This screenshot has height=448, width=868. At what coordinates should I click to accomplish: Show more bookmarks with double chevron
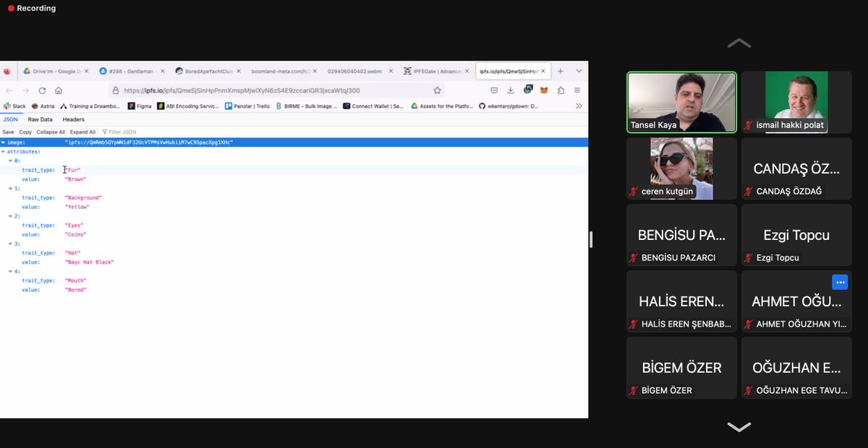tap(579, 105)
